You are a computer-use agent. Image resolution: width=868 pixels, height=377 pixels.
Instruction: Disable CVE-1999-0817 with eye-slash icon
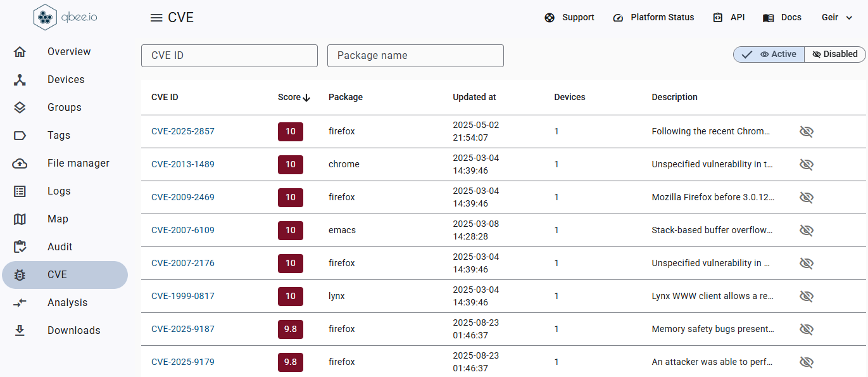coord(806,297)
